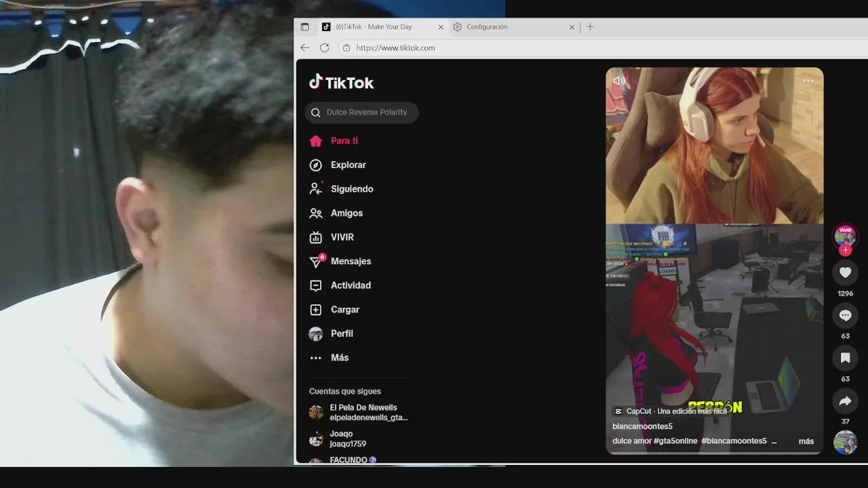Click the Cuentas que sigues heading
Screen dimensions: 868x488
[345, 391]
